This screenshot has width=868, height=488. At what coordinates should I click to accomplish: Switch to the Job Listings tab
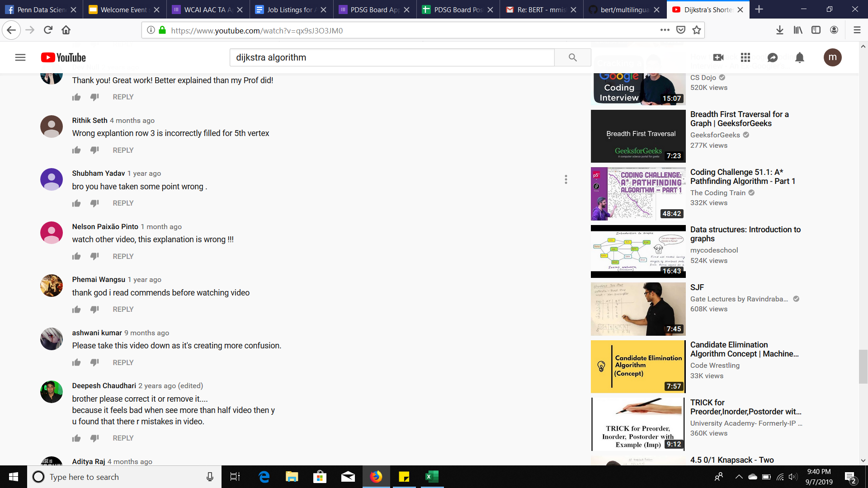289,9
